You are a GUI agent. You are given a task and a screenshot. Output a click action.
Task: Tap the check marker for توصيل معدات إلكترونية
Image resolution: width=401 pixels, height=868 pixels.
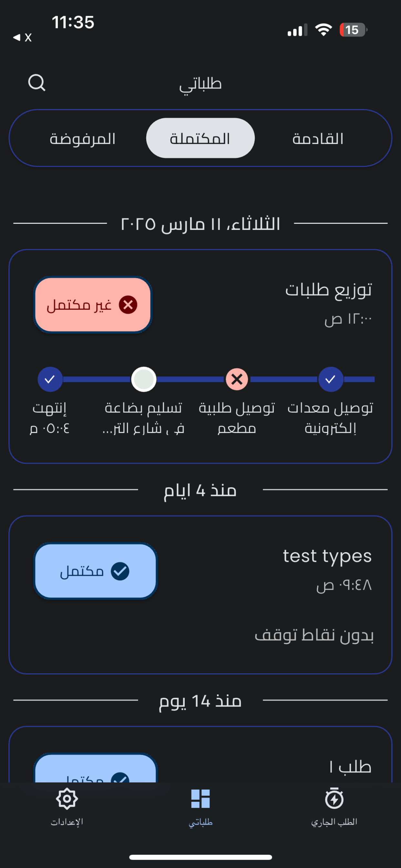(331, 379)
